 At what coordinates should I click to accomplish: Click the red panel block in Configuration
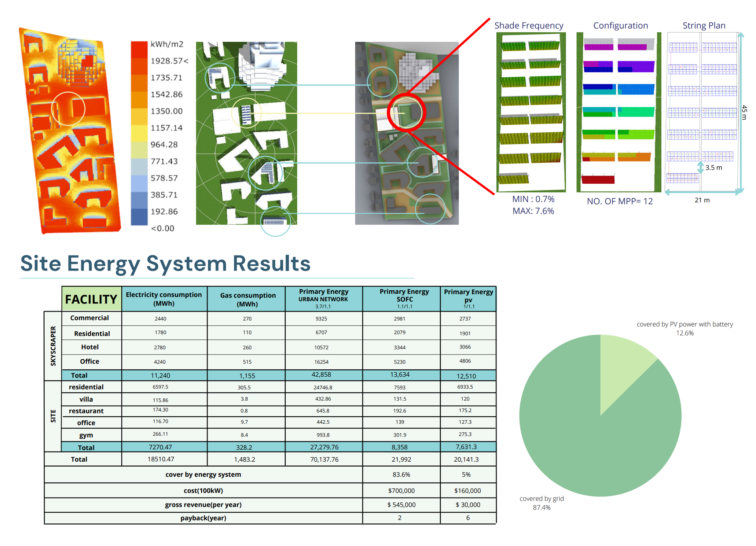click(598, 180)
